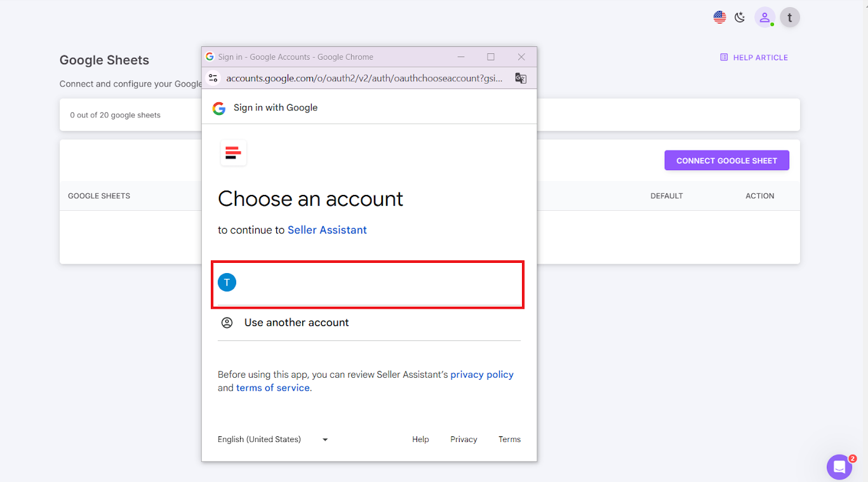This screenshot has width=868, height=482.
Task: Click the Google 'G' sign-in logo
Action: pos(218,108)
